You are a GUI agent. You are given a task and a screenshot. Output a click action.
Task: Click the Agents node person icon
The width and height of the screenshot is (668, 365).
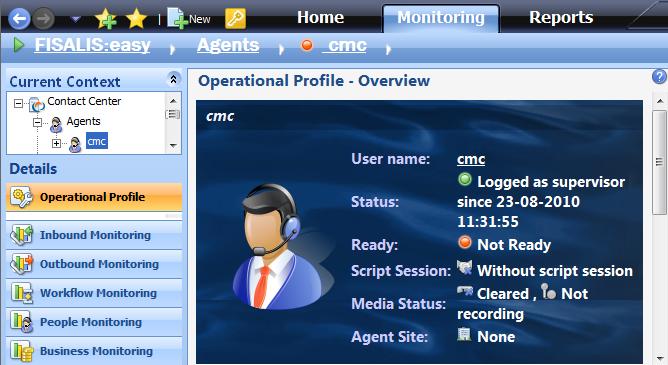(56, 124)
